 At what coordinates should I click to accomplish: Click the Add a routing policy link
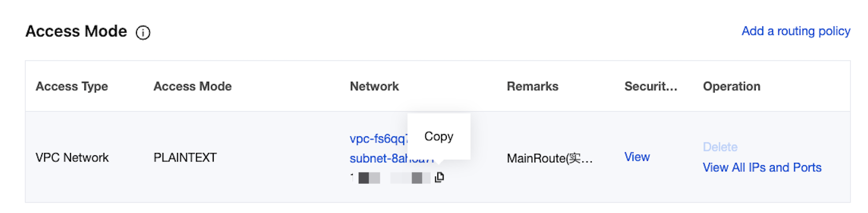coord(796,31)
